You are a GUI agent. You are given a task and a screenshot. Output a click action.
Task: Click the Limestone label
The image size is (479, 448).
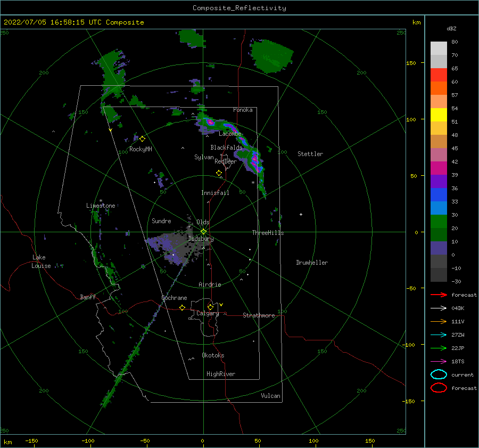(x=101, y=206)
